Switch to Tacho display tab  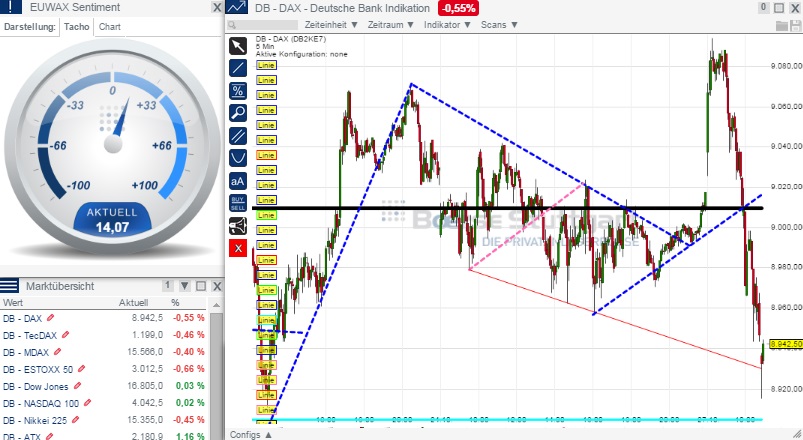[76, 27]
